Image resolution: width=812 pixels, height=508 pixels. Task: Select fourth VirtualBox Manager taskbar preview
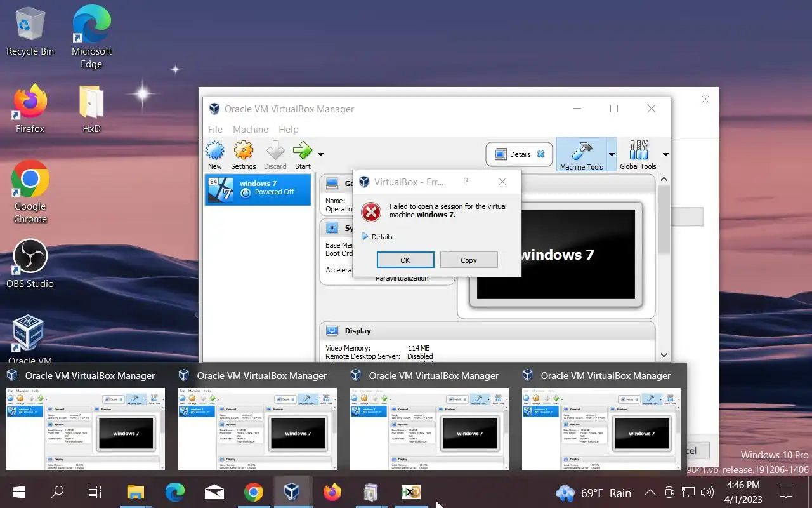[x=601, y=419]
